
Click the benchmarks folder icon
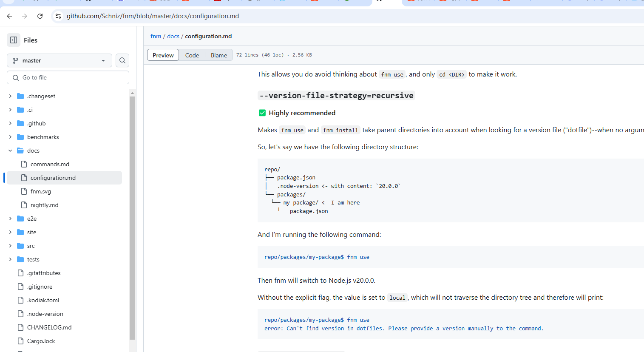(x=20, y=137)
